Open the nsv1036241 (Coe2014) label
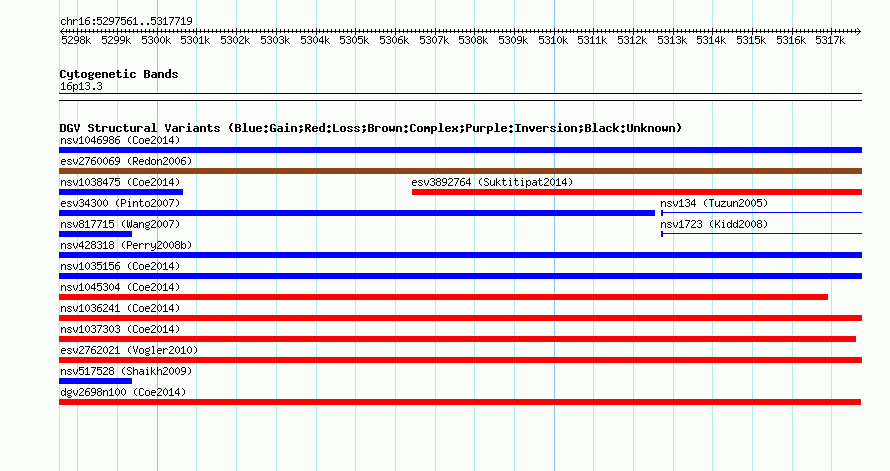 tap(120, 308)
